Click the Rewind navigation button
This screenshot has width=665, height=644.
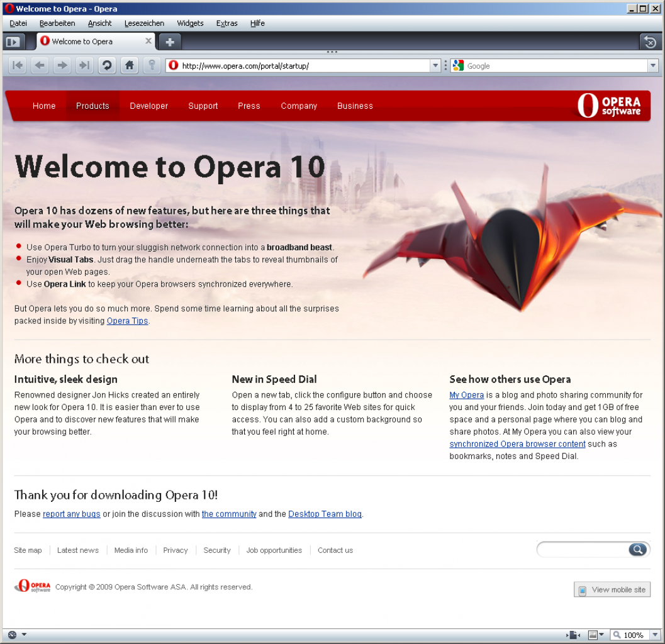[18, 65]
